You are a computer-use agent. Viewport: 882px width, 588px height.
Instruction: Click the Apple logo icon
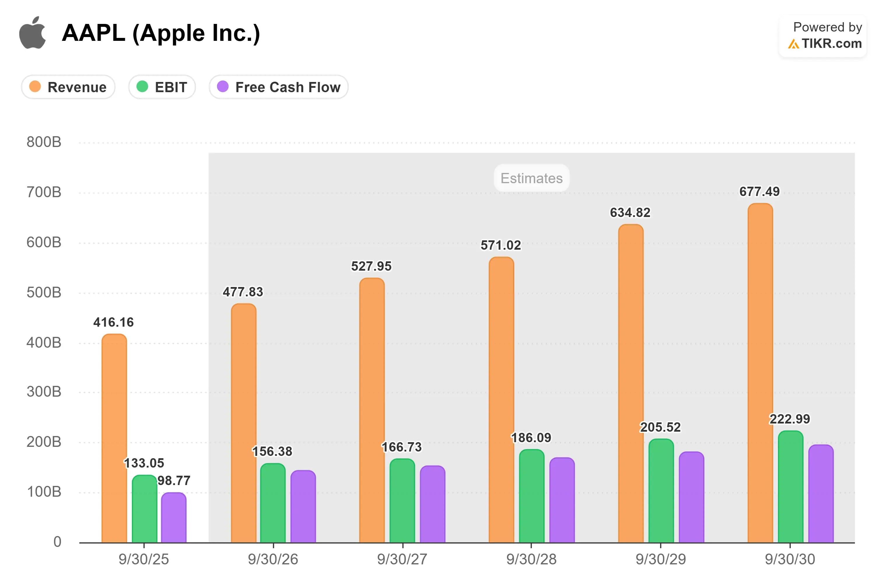[x=32, y=32]
